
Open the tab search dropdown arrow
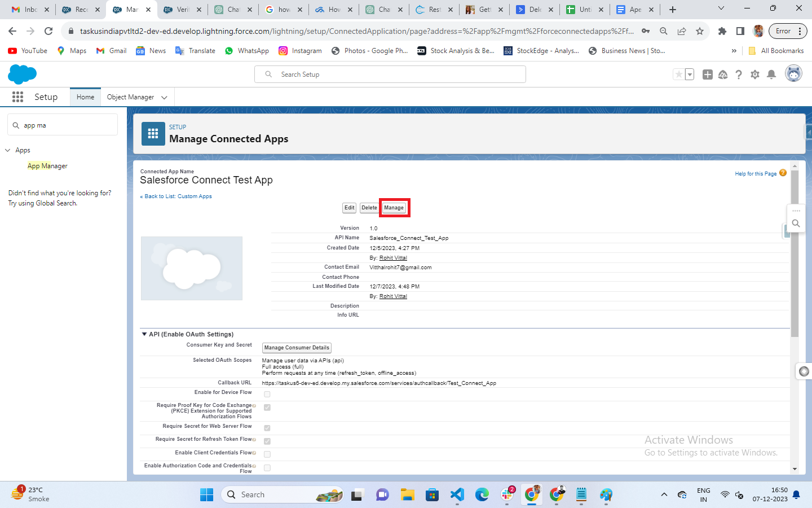[721, 9]
